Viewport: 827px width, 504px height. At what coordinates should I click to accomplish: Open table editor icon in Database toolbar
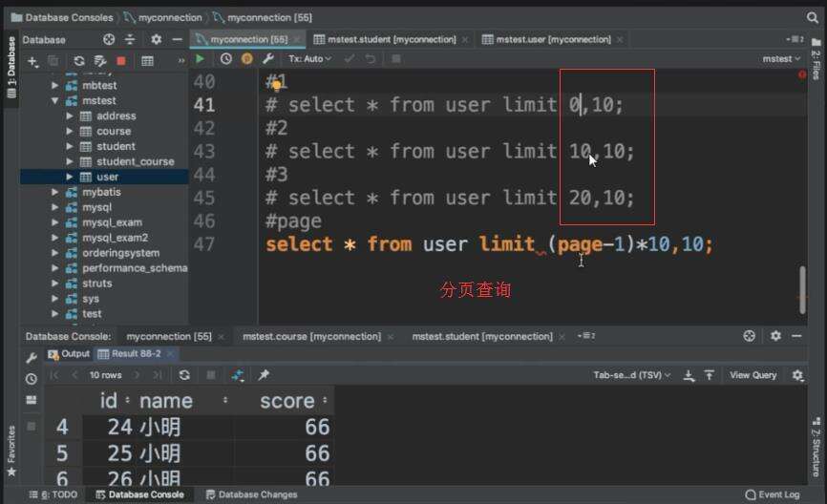tap(147, 61)
